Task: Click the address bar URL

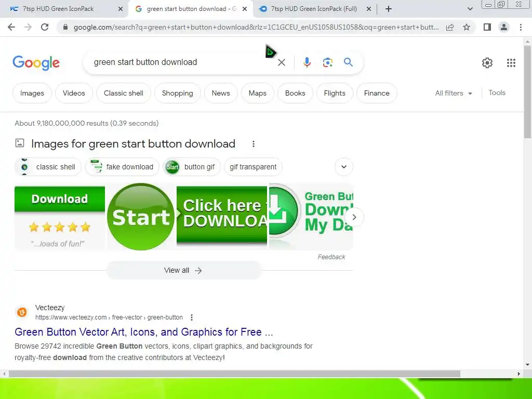Action: pos(256,27)
